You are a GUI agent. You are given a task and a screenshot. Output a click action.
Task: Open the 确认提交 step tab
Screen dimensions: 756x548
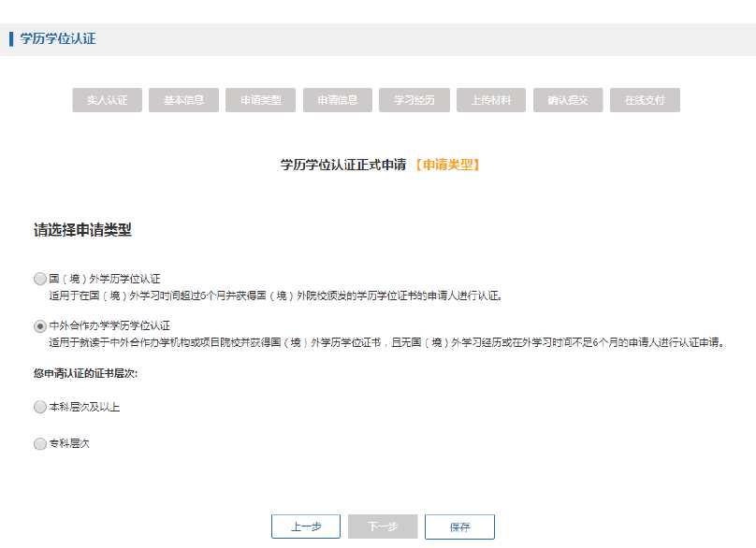568,100
